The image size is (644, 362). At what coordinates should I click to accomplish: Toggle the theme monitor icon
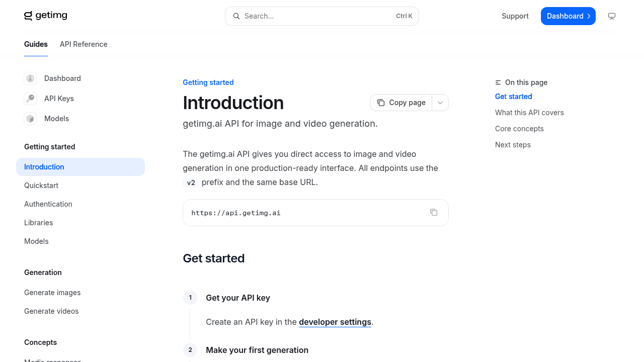tap(612, 16)
